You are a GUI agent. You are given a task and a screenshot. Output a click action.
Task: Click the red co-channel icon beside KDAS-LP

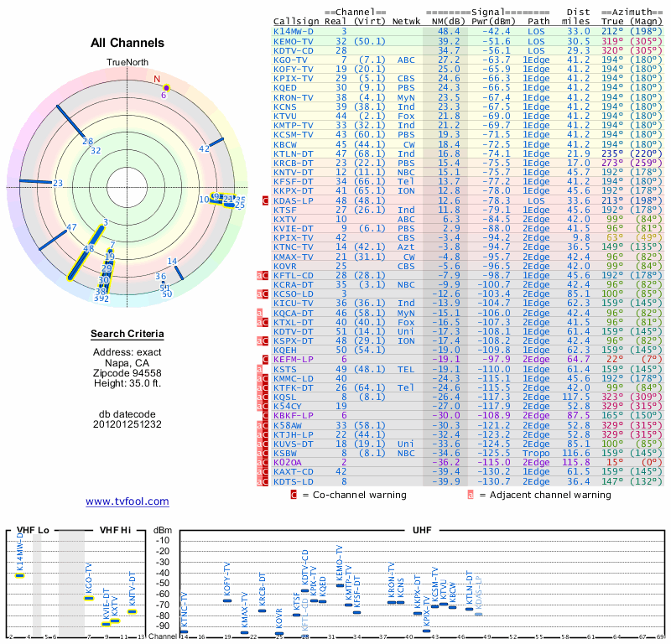point(266,200)
